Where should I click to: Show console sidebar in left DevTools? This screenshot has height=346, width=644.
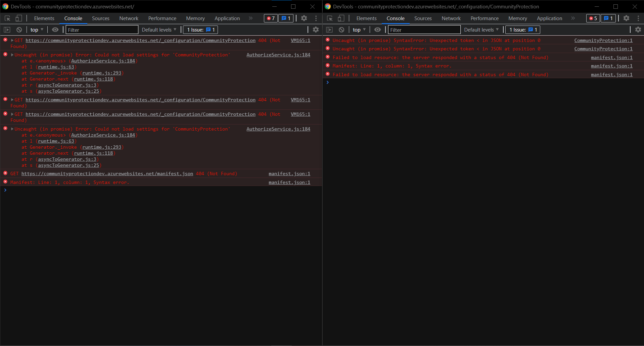tap(7, 30)
